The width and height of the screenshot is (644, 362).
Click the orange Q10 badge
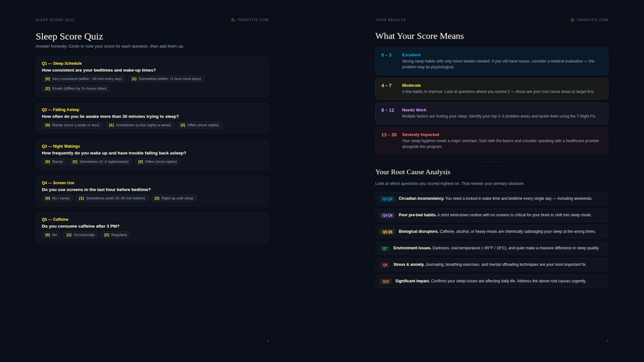point(385,281)
